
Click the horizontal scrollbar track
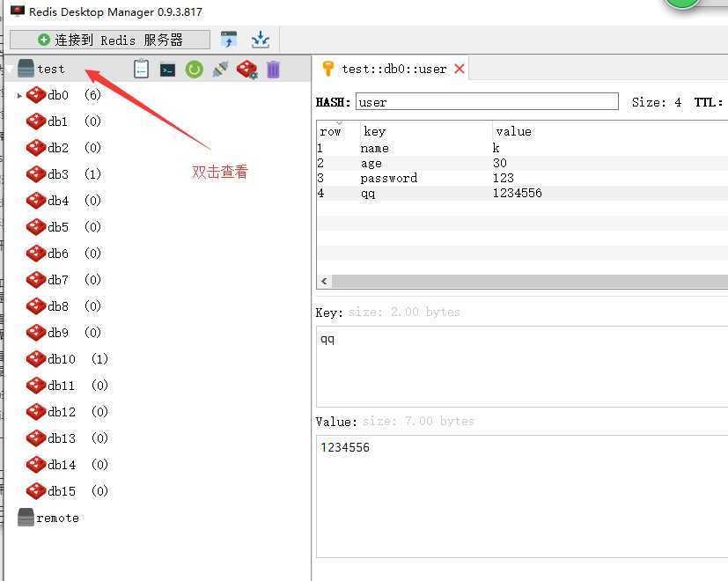pos(530,281)
